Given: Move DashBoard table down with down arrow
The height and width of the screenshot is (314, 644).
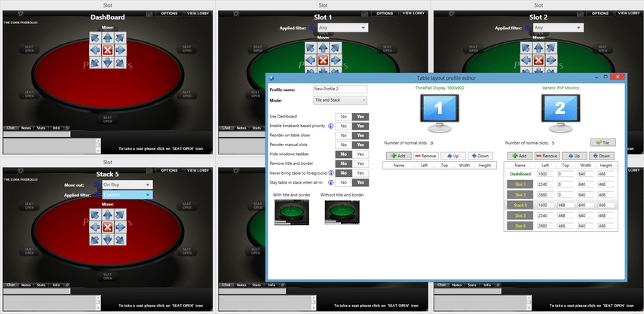Looking at the screenshot, I should pyautogui.click(x=107, y=62).
